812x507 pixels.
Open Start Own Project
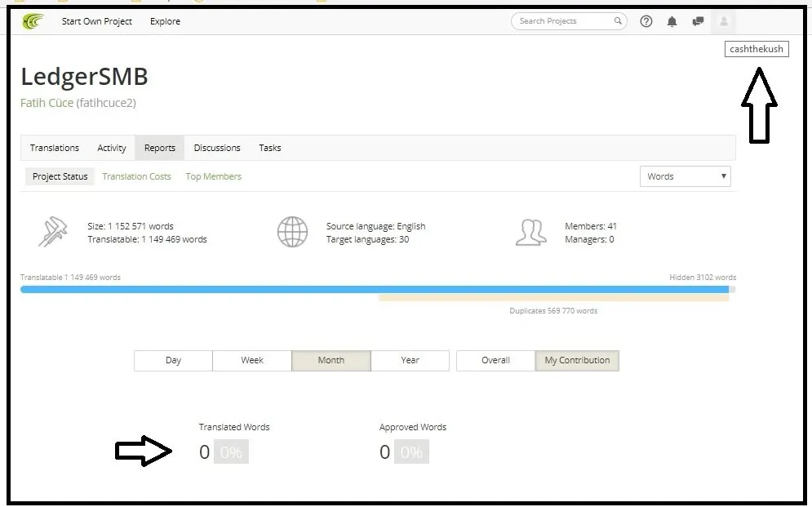pyautogui.click(x=97, y=21)
